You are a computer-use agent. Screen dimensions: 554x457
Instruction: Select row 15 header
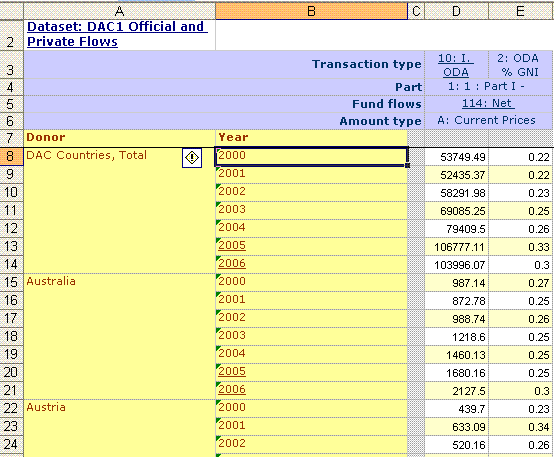11,282
